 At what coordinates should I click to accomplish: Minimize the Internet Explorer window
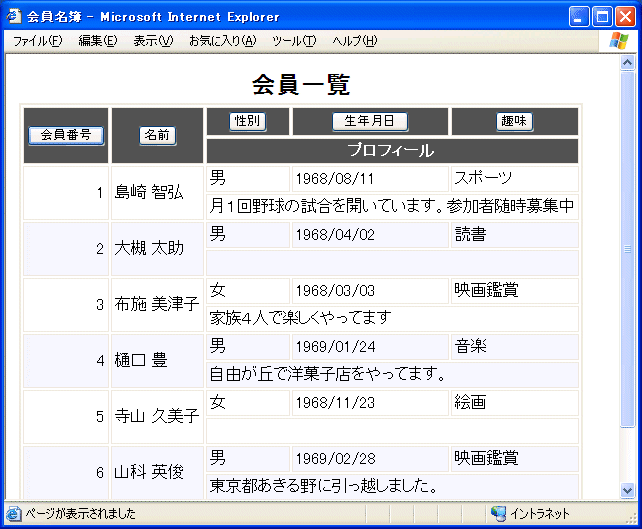click(x=578, y=17)
